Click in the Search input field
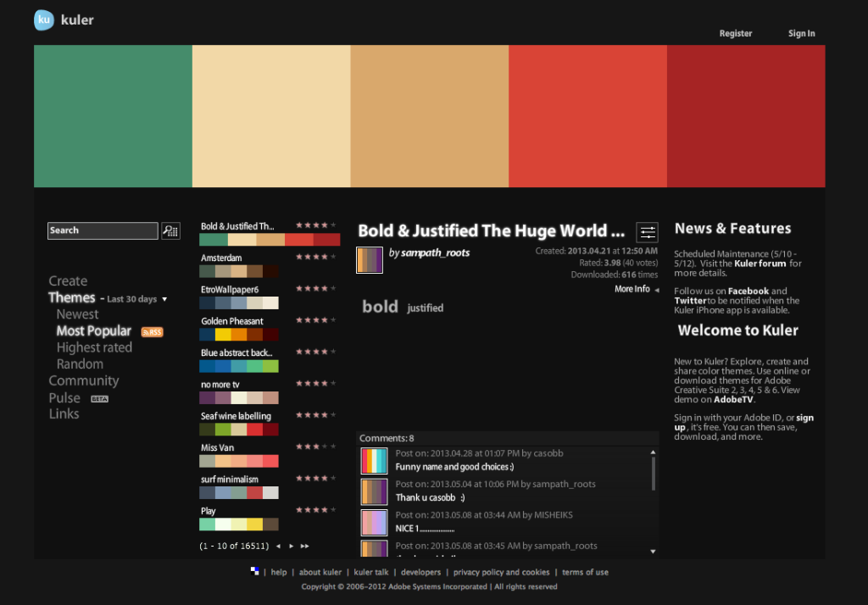The width and height of the screenshot is (868, 605). click(103, 230)
